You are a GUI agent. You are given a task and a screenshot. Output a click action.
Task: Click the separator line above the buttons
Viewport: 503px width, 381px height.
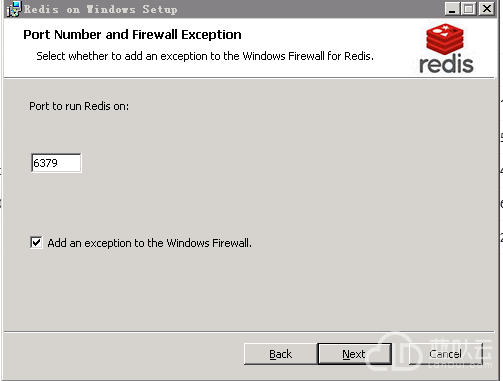pyautogui.click(x=249, y=332)
